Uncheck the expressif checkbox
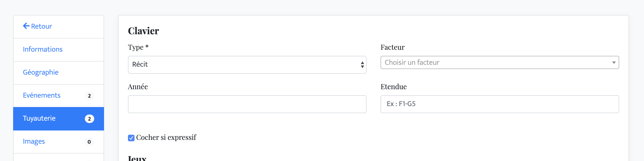644x161 pixels. coord(131,138)
